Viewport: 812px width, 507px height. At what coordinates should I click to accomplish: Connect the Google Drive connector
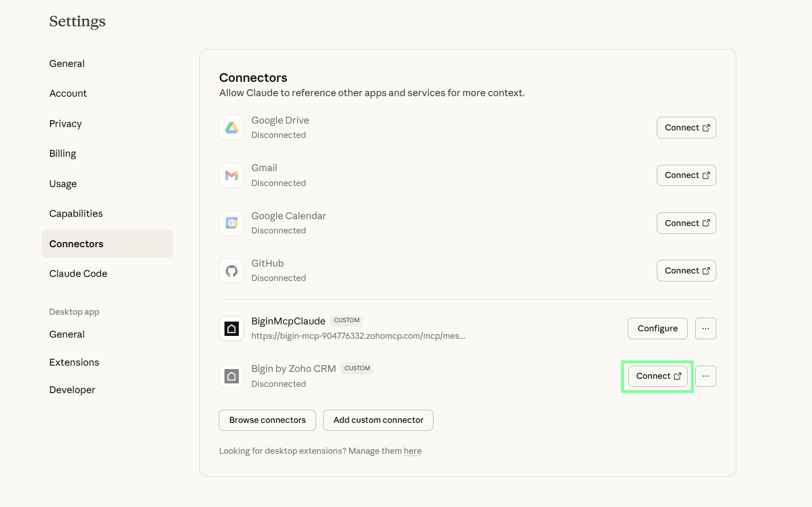pos(686,128)
